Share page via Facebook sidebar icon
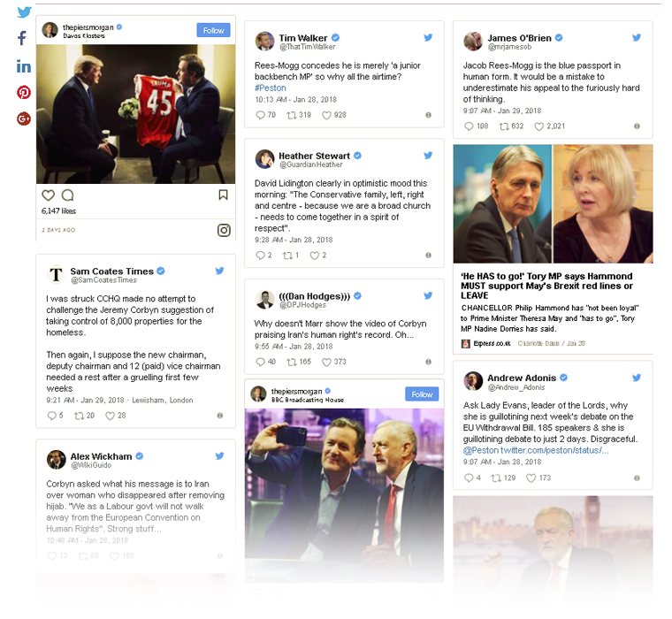672x619 pixels. [x=22, y=38]
